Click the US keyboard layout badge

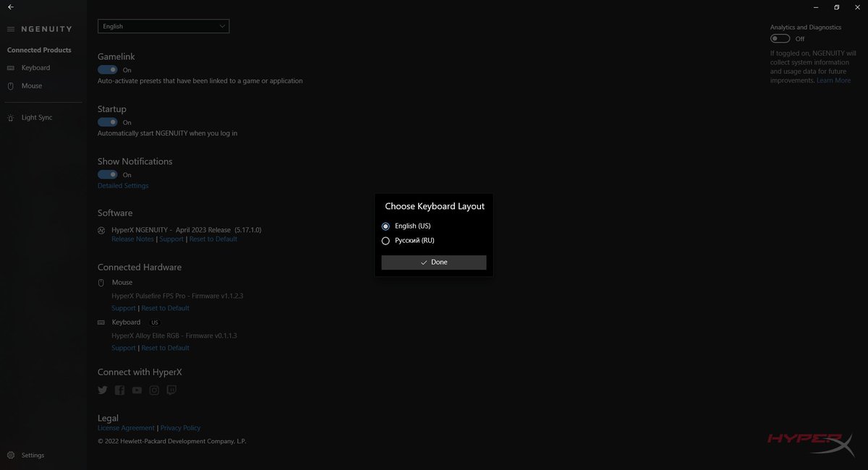click(x=154, y=322)
